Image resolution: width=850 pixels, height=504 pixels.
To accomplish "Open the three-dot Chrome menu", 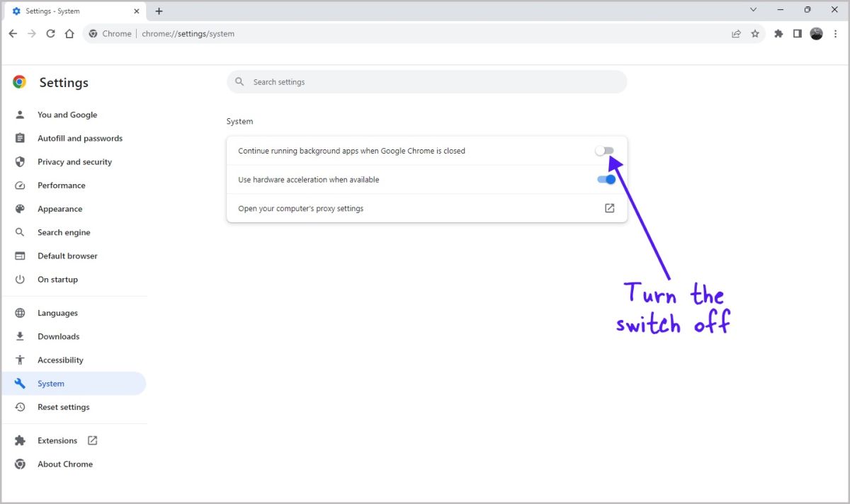I will click(x=837, y=33).
